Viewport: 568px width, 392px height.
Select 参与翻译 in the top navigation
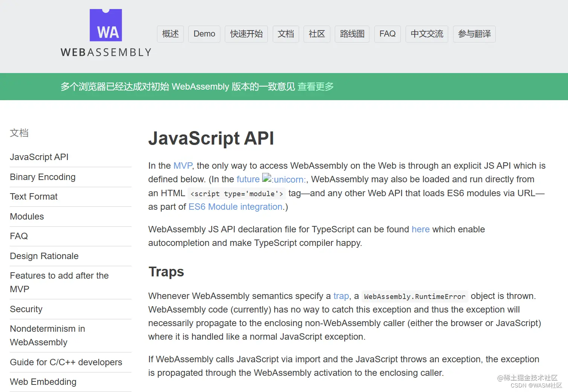[474, 34]
